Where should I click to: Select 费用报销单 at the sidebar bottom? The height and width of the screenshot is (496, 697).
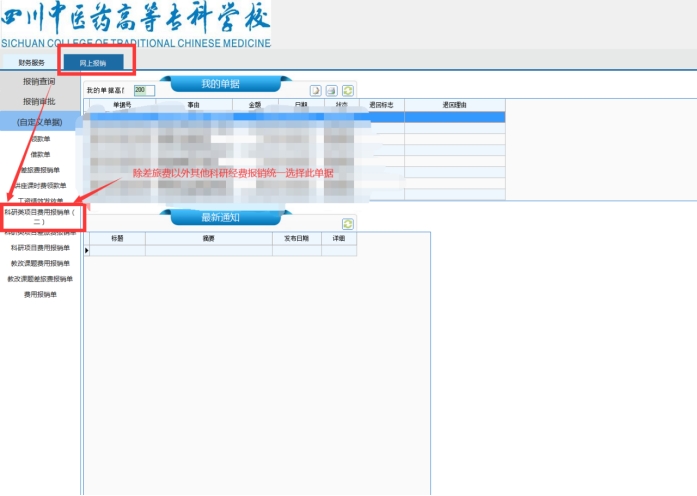click(x=40, y=295)
